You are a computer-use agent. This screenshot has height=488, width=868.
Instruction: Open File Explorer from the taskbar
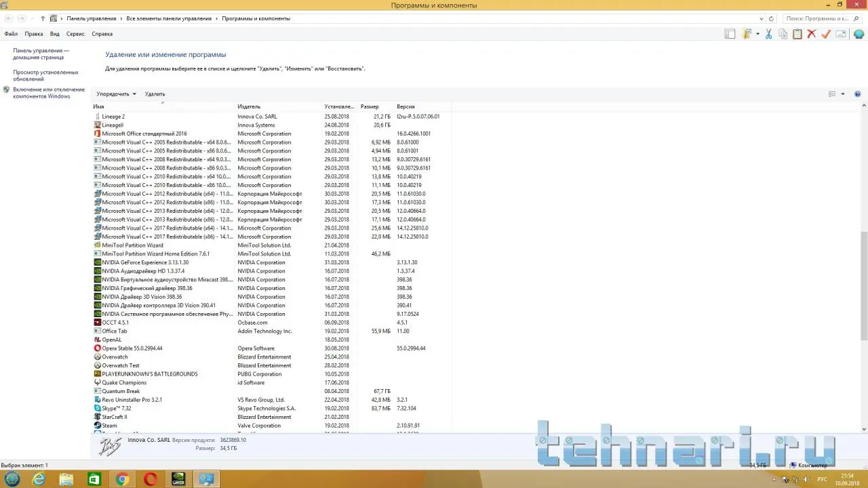point(66,479)
